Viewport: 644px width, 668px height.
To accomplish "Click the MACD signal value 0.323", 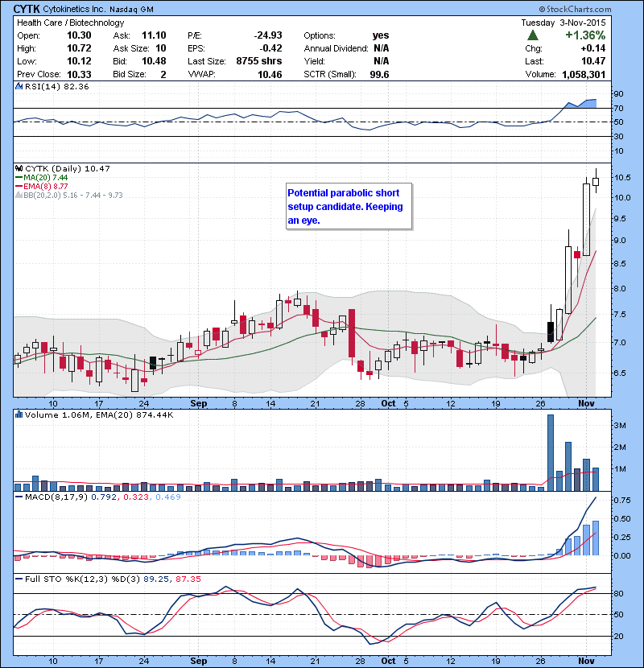I will pyautogui.click(x=136, y=497).
